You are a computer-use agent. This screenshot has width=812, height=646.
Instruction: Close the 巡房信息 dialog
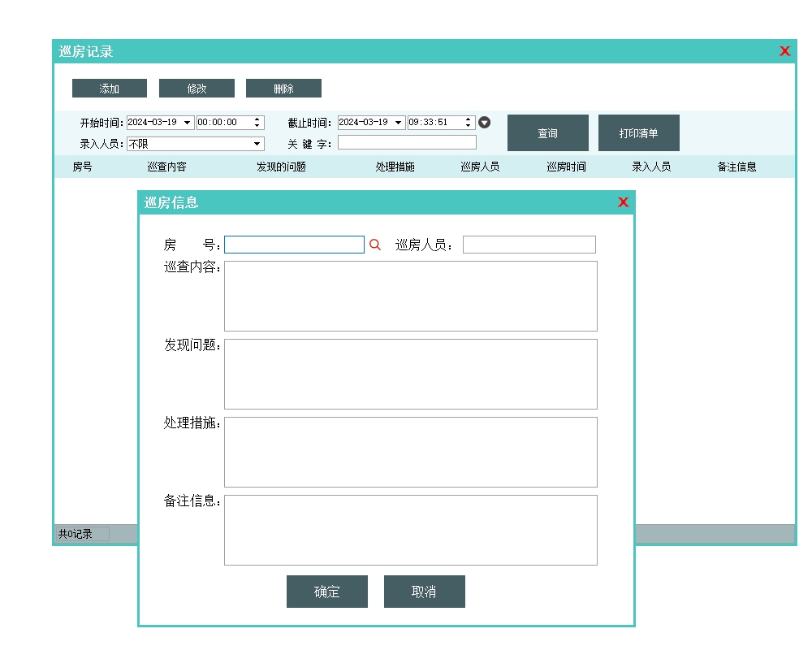[623, 202]
